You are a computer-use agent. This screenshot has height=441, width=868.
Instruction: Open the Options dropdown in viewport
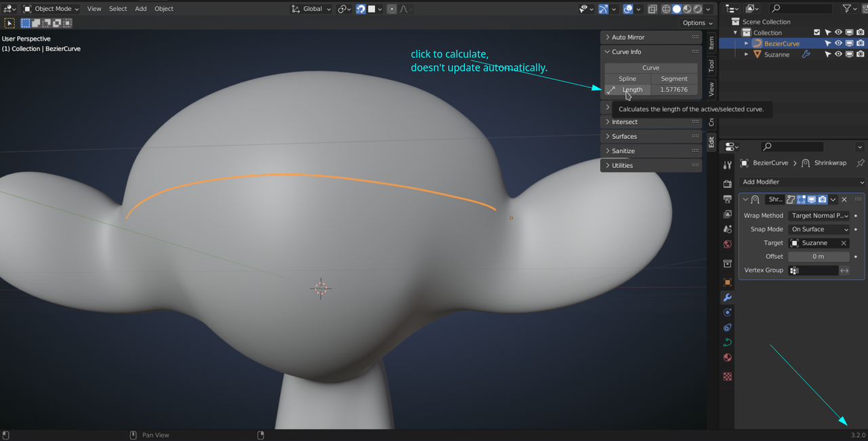coord(698,23)
